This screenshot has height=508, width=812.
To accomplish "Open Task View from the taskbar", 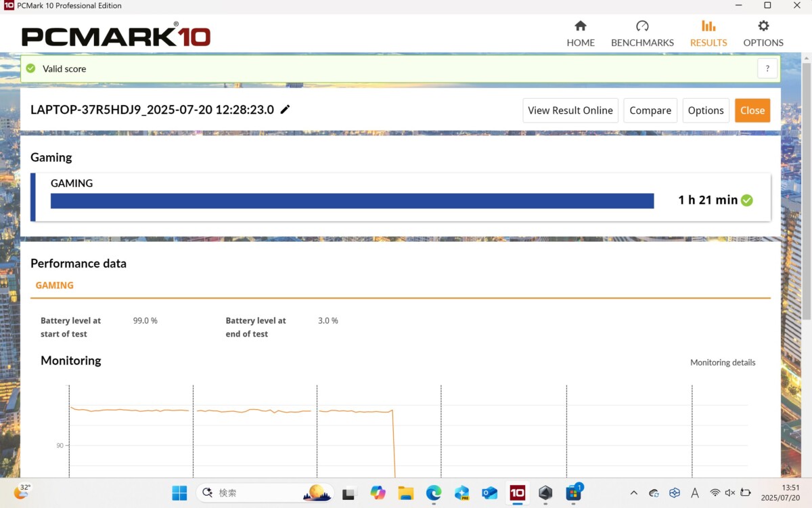I will (x=349, y=493).
